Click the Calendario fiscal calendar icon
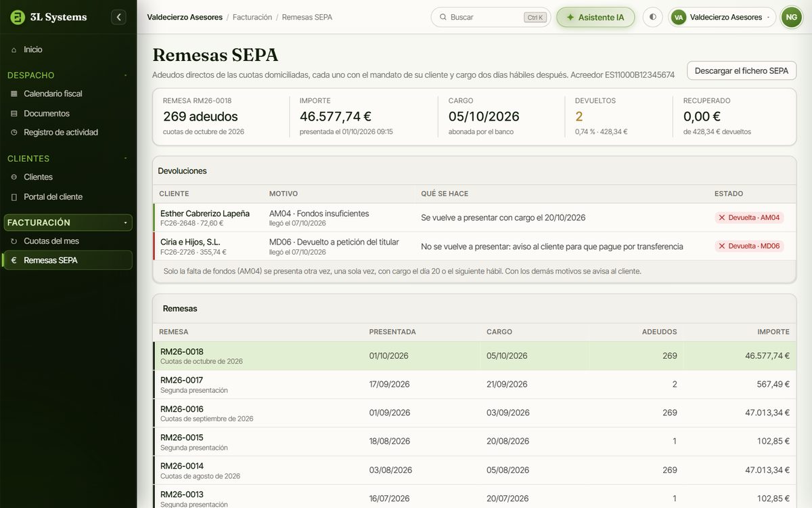The image size is (812, 508). click(14, 93)
